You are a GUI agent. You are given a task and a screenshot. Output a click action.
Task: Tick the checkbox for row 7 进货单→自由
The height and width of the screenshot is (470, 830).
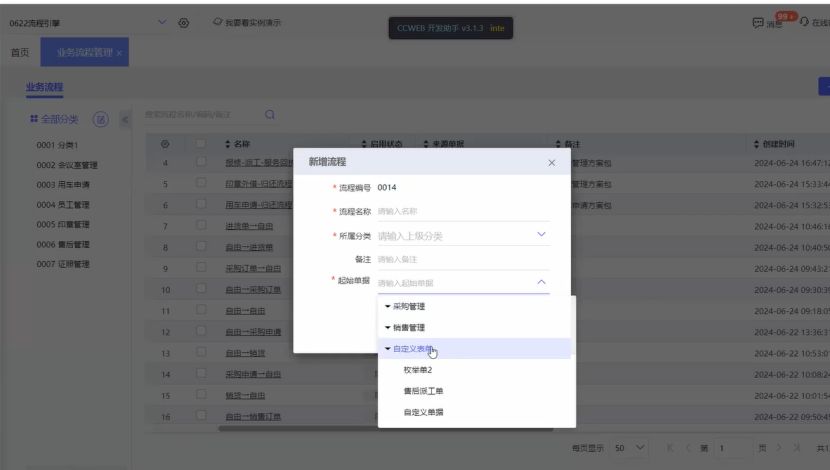point(201,226)
